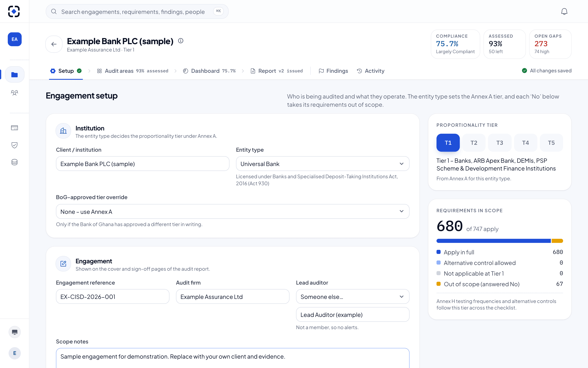Click the Setup gear icon
Screen dimensions: 588x368
click(53, 71)
